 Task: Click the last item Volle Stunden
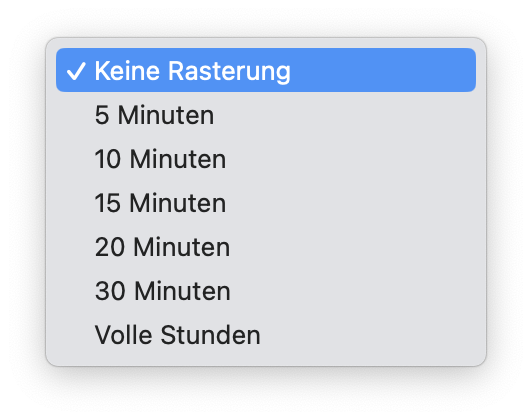pyautogui.click(x=266, y=335)
